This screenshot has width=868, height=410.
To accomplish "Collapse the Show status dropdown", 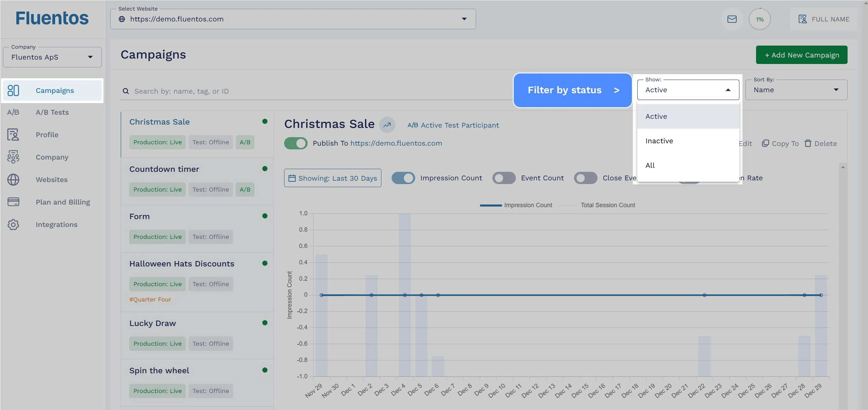I will click(688, 90).
